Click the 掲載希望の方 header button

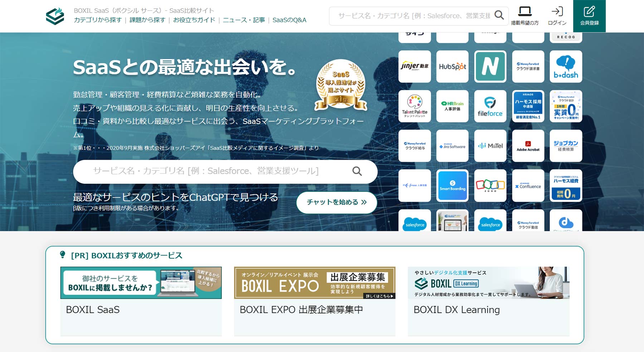pos(525,16)
